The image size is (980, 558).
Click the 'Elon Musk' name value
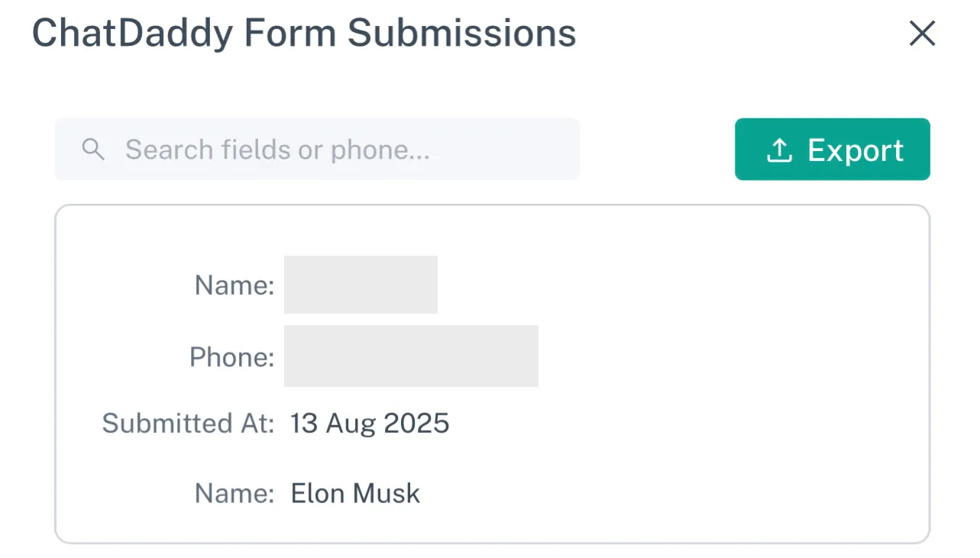pyautogui.click(x=355, y=493)
